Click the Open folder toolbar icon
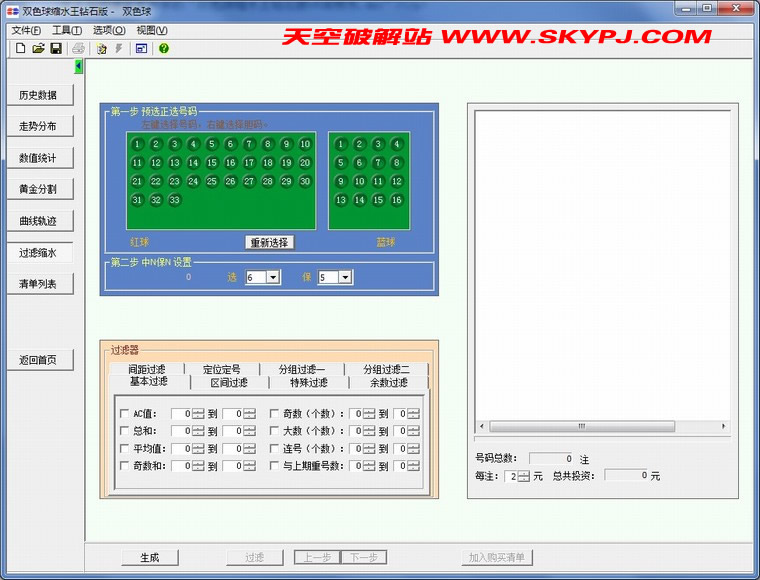760x580 pixels. pos(38,48)
